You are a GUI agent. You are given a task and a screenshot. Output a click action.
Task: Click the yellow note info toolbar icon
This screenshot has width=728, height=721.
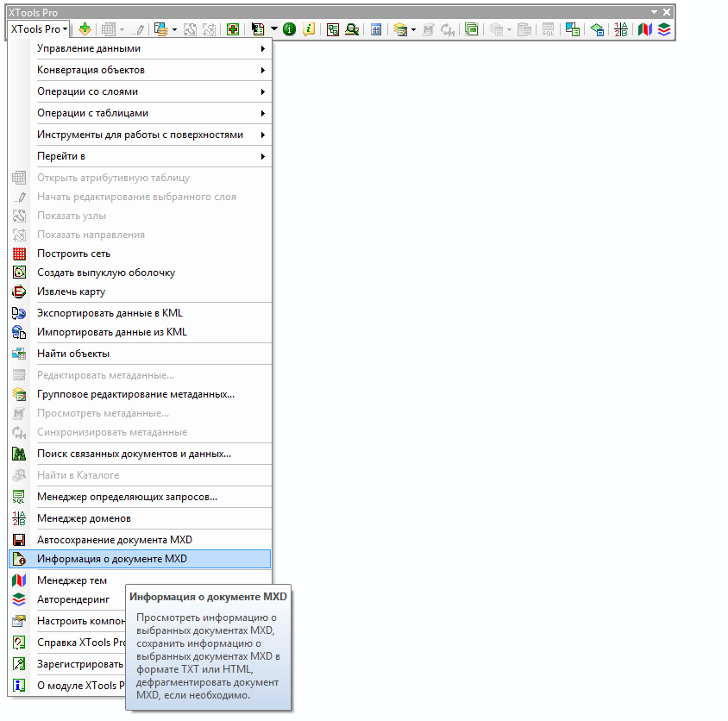(309, 29)
